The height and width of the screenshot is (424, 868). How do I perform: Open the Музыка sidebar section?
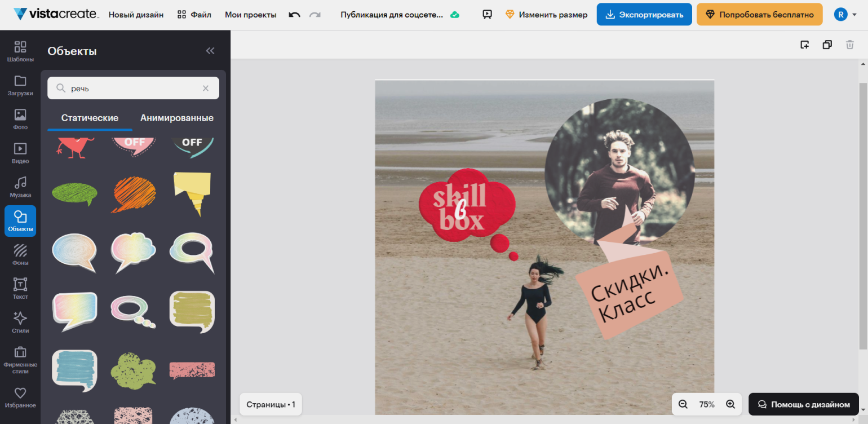(x=20, y=187)
